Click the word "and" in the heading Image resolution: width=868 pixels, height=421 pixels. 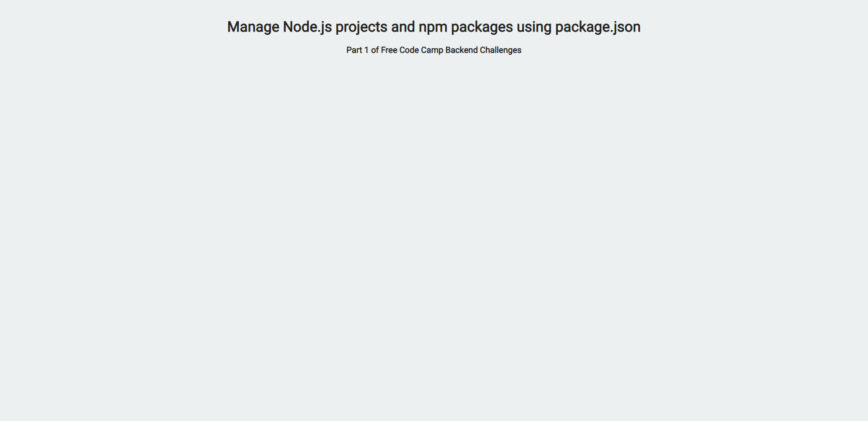pos(403,27)
